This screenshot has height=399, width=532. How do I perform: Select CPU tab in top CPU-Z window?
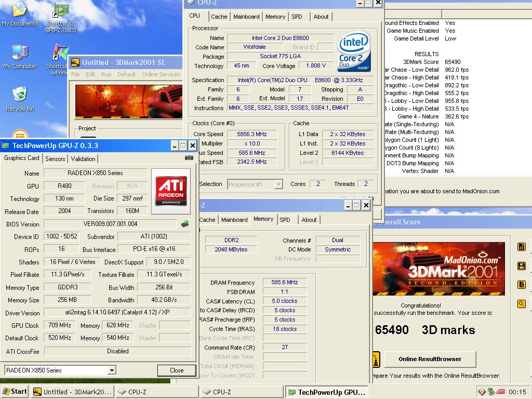(194, 16)
